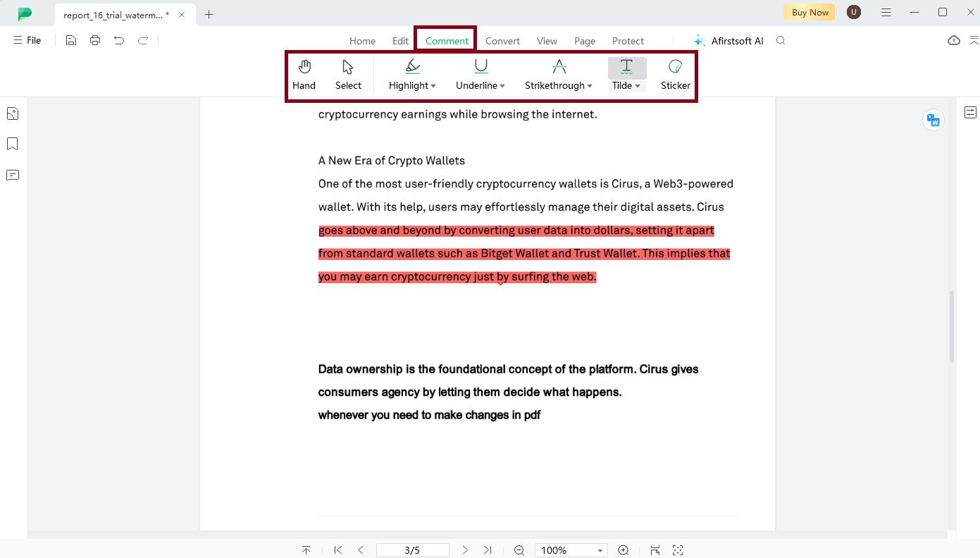Go to previous page
Viewport: 980px width, 558px height.
click(x=361, y=550)
